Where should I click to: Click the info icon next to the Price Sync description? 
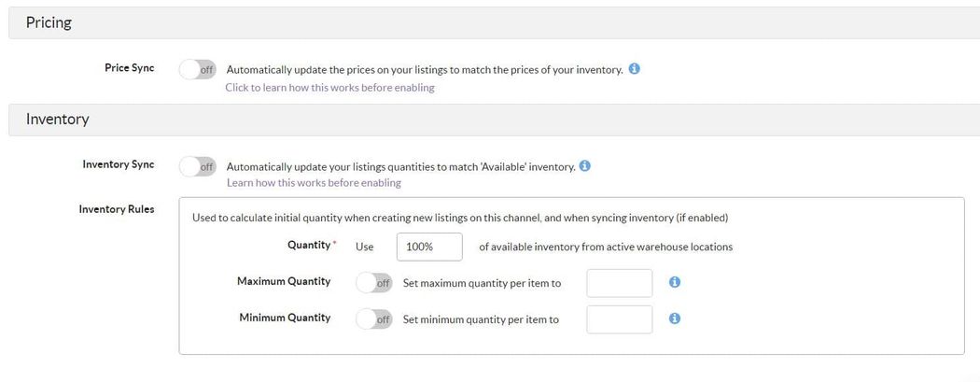tap(635, 69)
